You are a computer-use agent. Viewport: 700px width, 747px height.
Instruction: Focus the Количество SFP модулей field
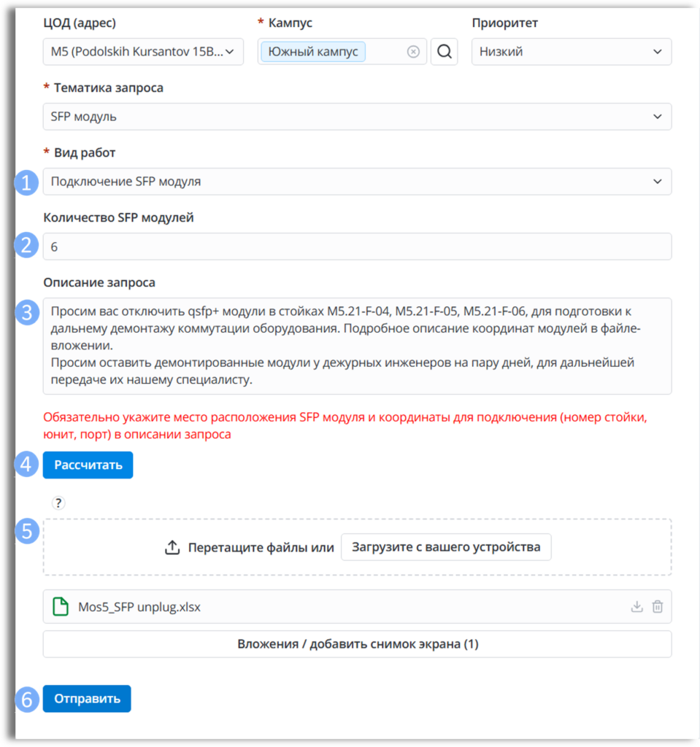coord(357,247)
